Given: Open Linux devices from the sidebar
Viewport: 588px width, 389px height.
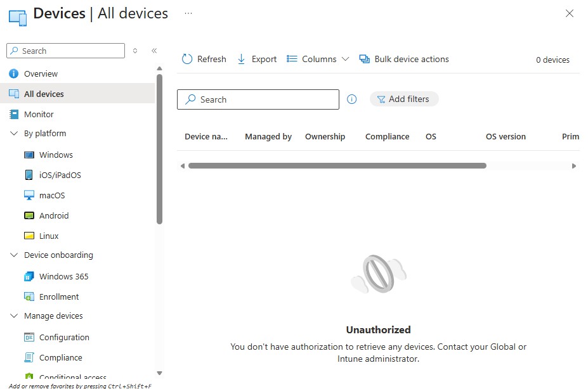Looking at the screenshot, I should pyautogui.click(x=49, y=236).
